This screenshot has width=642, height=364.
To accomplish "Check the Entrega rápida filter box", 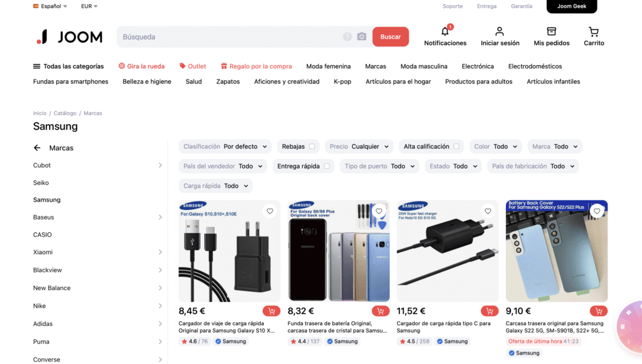I will pyautogui.click(x=326, y=167).
